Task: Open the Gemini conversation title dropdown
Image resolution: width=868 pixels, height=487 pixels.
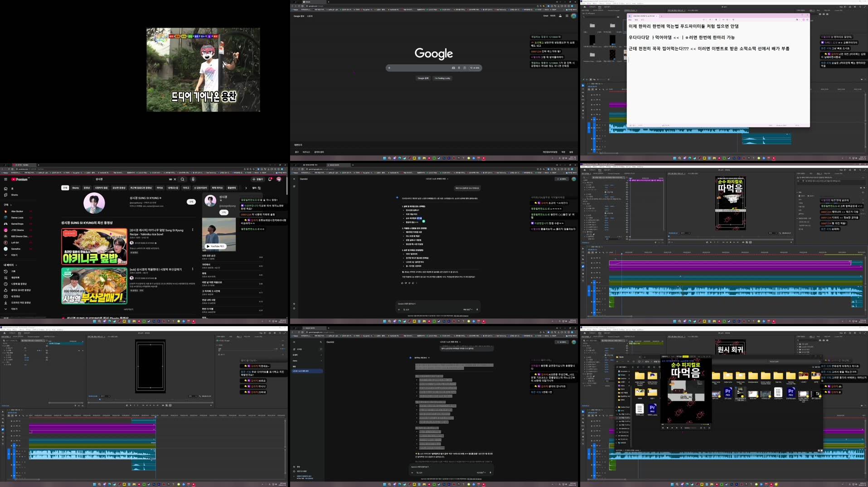Action: [448, 179]
